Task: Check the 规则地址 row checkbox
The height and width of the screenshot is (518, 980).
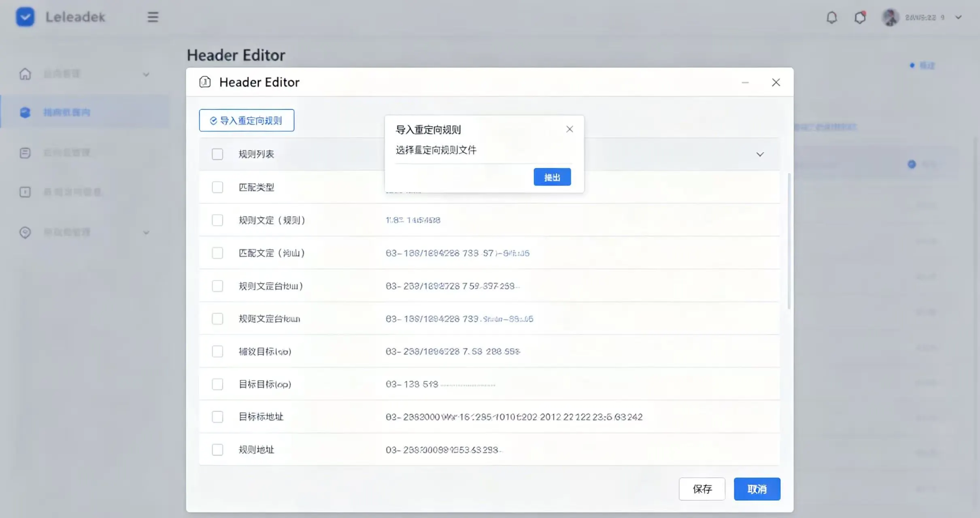Action: [217, 450]
